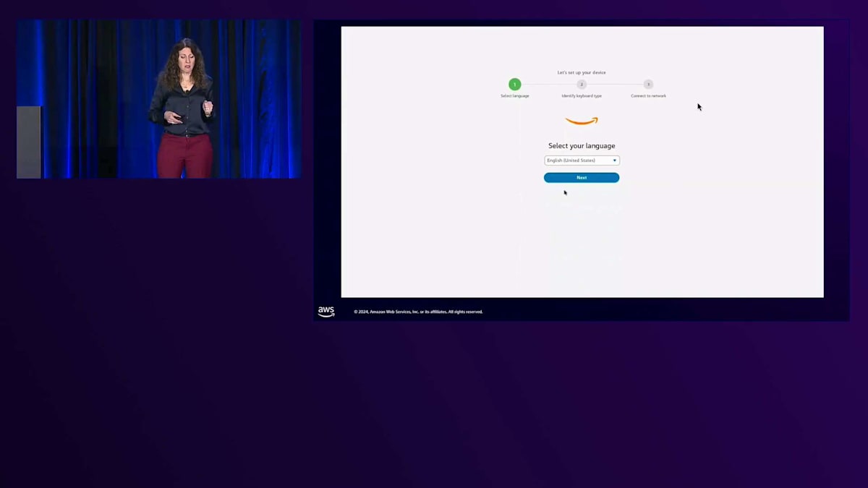Click the 'Select language' step label
The width and height of the screenshot is (868, 488).
click(515, 96)
